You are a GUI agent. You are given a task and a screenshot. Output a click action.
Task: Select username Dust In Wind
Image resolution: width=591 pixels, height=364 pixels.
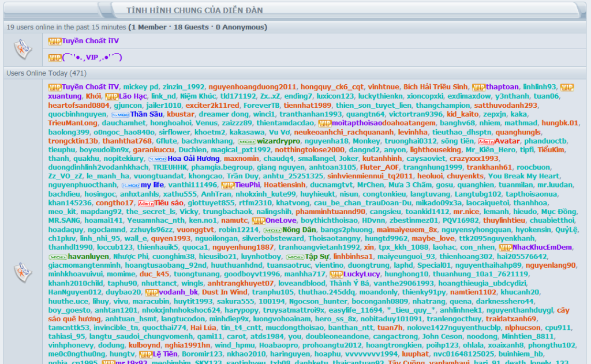coord(225,292)
